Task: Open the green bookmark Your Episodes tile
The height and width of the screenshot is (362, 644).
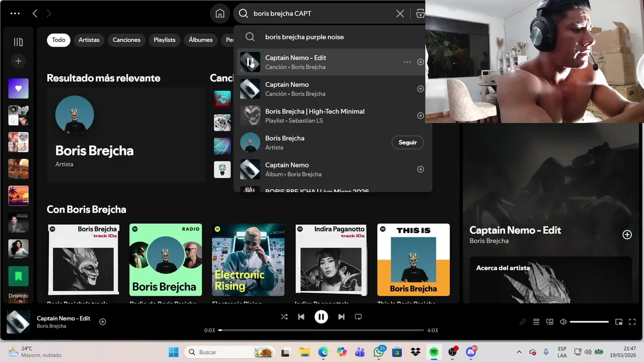Action: point(18,276)
